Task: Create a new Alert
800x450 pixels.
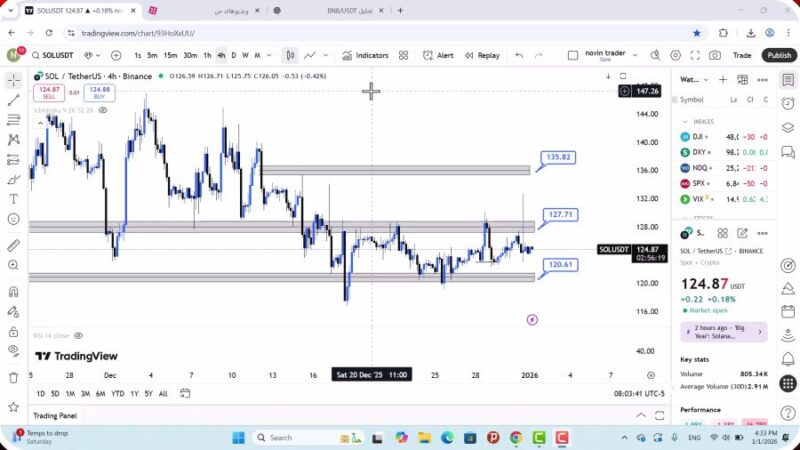Action: click(438, 56)
